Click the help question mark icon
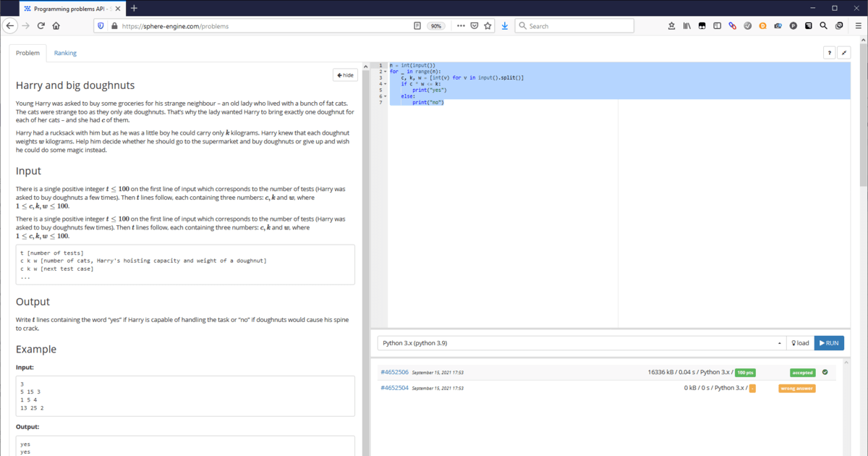 [x=829, y=52]
